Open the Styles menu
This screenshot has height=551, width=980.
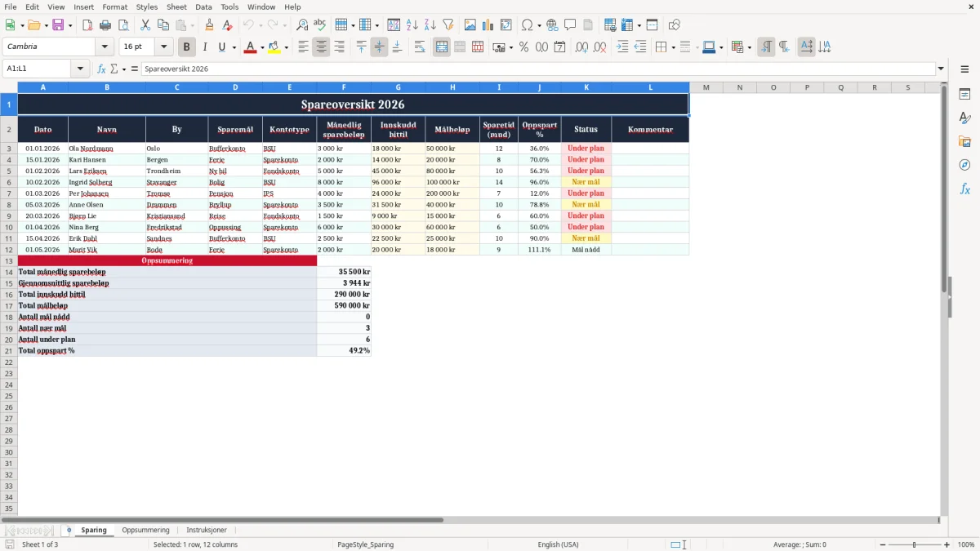[147, 7]
